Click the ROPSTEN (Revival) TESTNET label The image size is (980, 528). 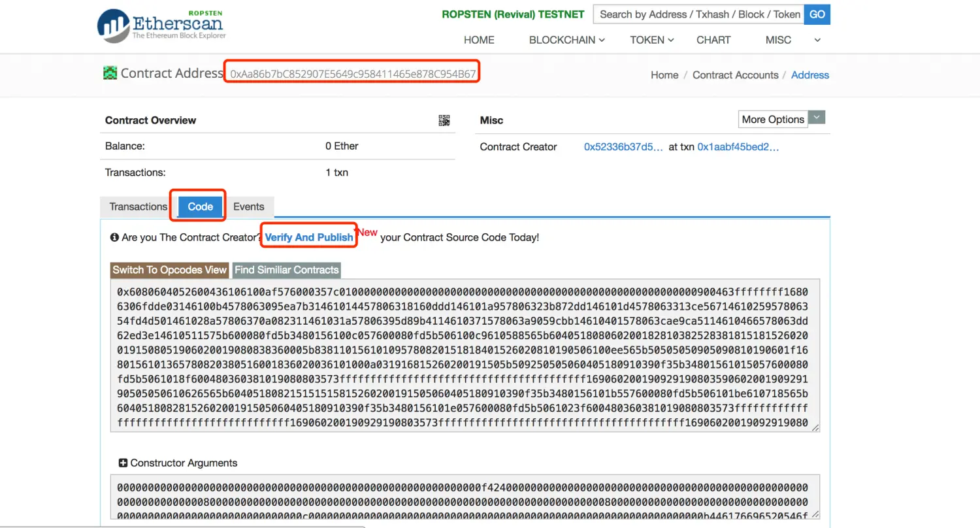point(514,14)
